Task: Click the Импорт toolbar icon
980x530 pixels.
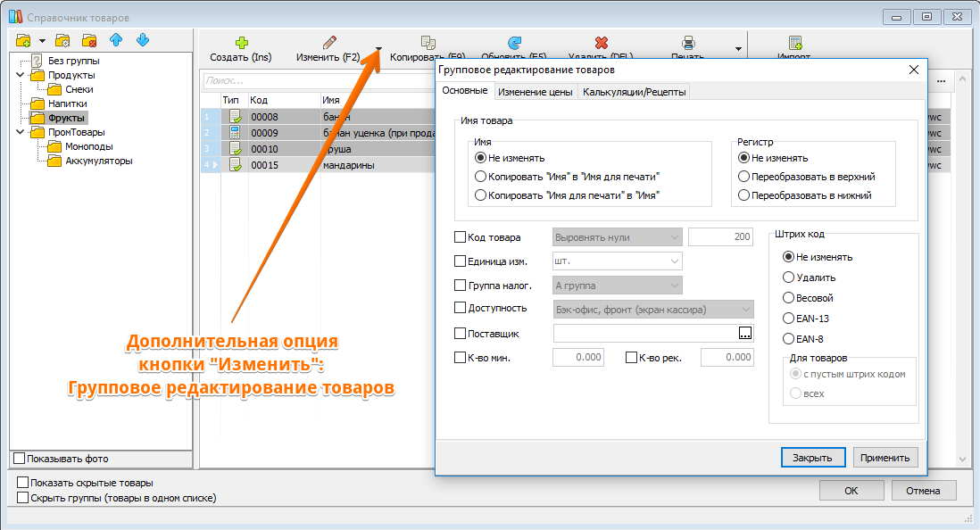Action: (795, 43)
